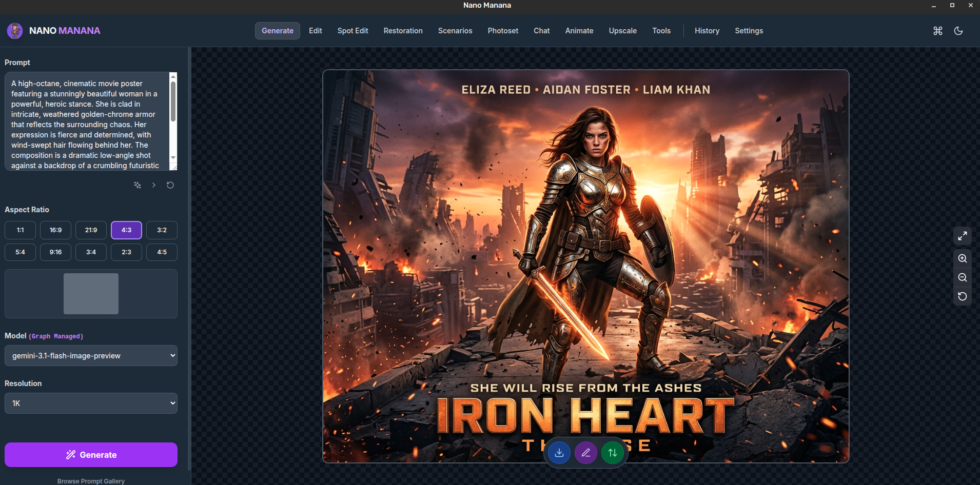
Task: Open the gemini-3.1-flash-image-preview model dropdown
Action: pyautogui.click(x=91, y=356)
